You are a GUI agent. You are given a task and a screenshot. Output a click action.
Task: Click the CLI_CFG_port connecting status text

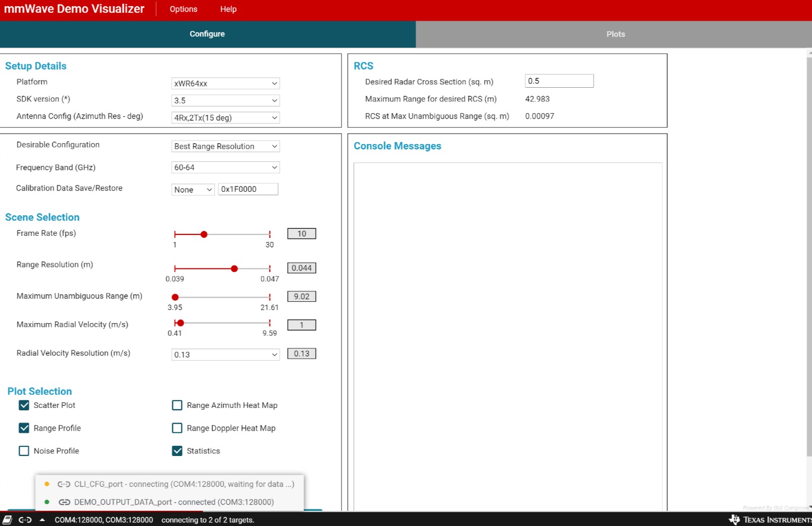pyautogui.click(x=184, y=484)
